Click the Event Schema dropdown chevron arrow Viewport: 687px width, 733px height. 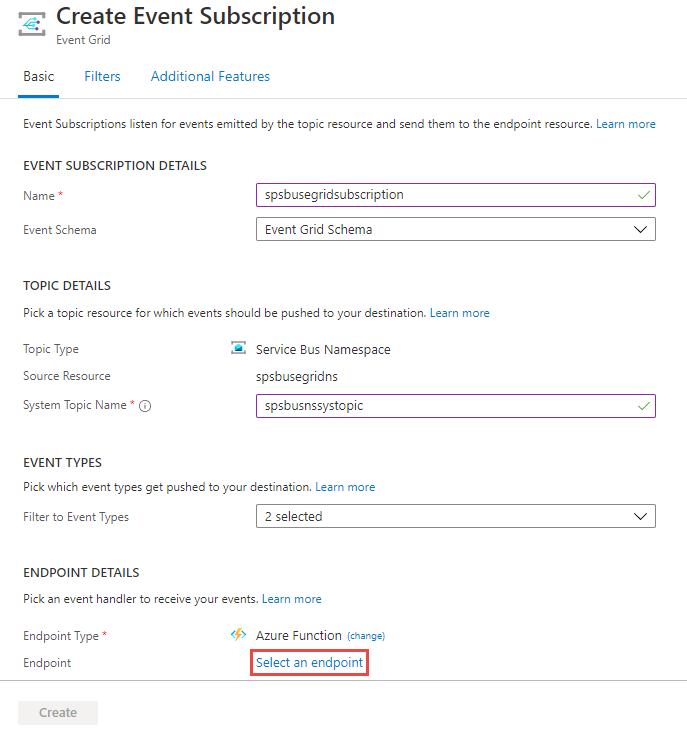click(641, 229)
